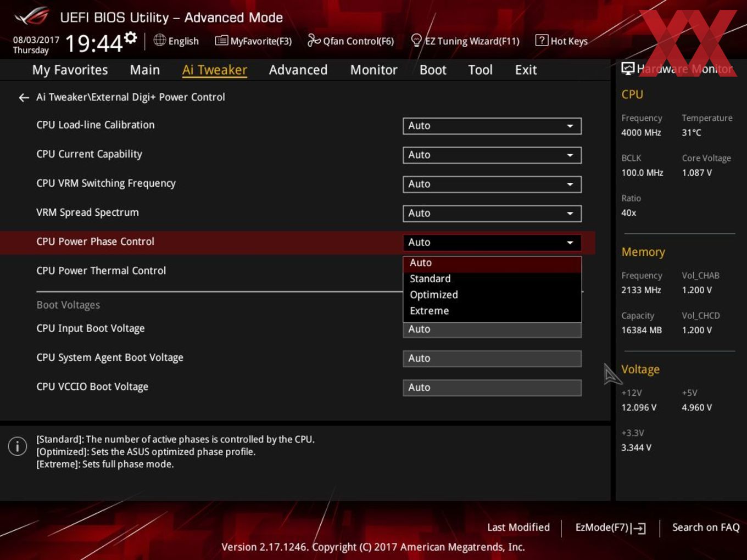
Task: Click the 2133 MHz memory frequency value
Action: 641,290
